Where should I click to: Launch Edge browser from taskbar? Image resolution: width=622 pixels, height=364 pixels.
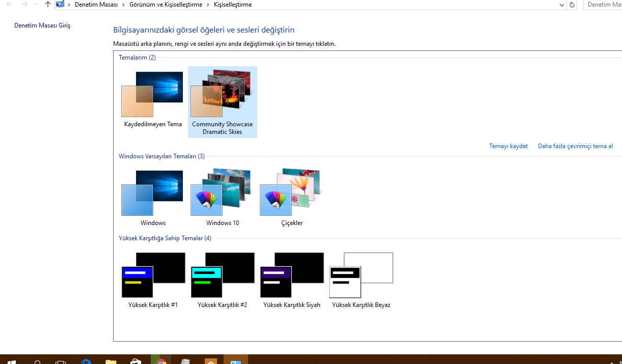pyautogui.click(x=86, y=361)
